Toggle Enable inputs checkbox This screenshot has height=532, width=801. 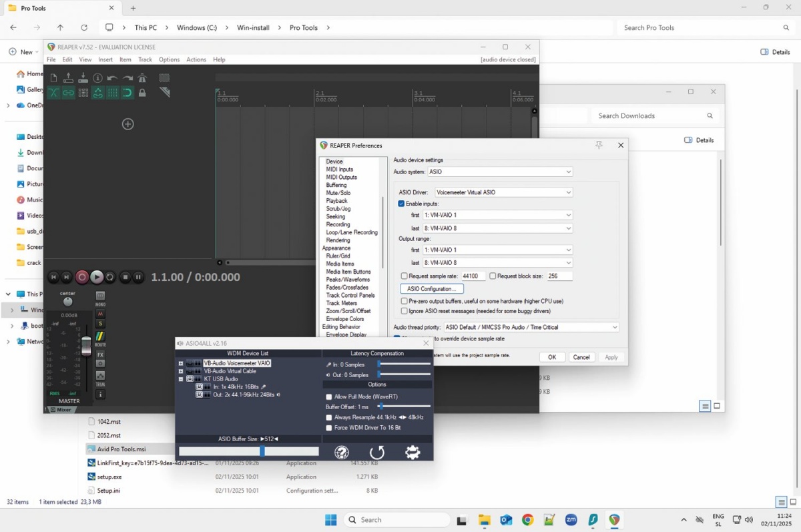point(402,204)
